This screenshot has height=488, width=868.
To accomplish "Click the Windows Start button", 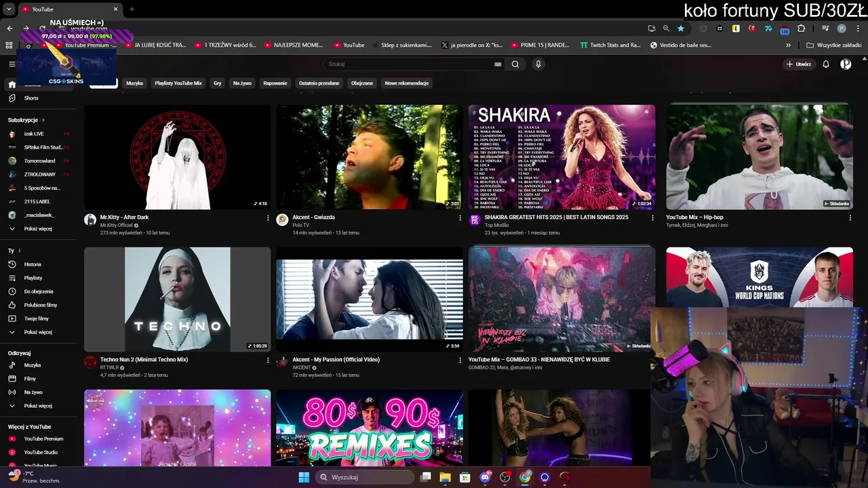I will [x=304, y=477].
